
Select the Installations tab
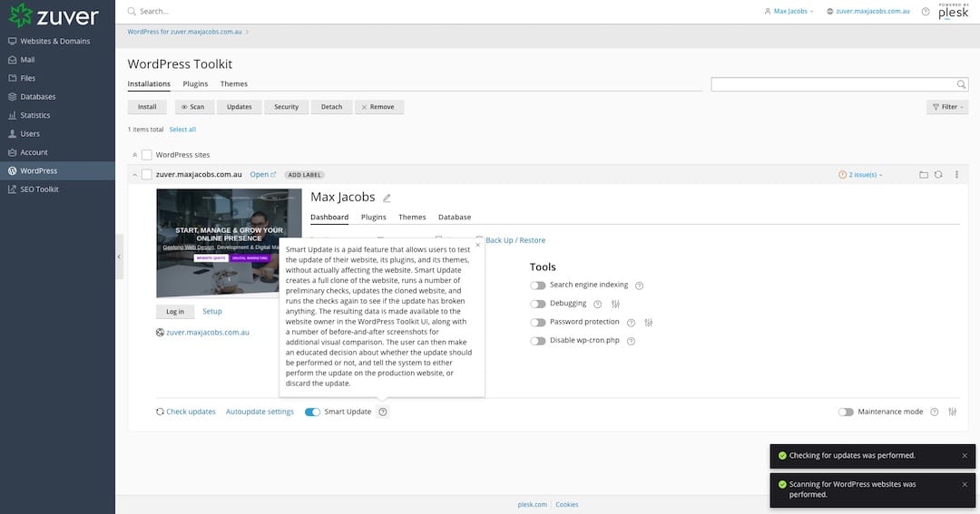(149, 83)
